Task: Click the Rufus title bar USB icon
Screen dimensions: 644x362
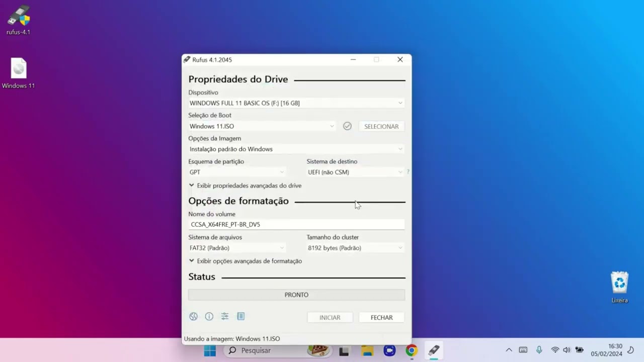Action: coord(187,59)
